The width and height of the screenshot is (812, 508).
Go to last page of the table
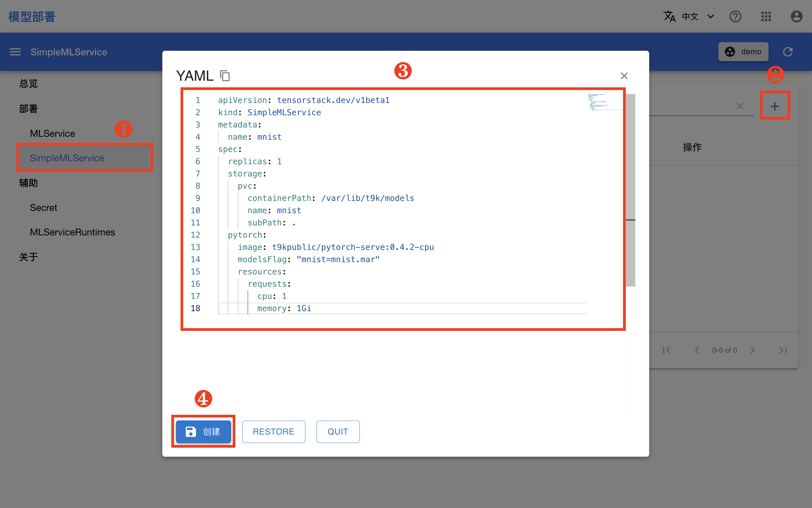pos(783,350)
